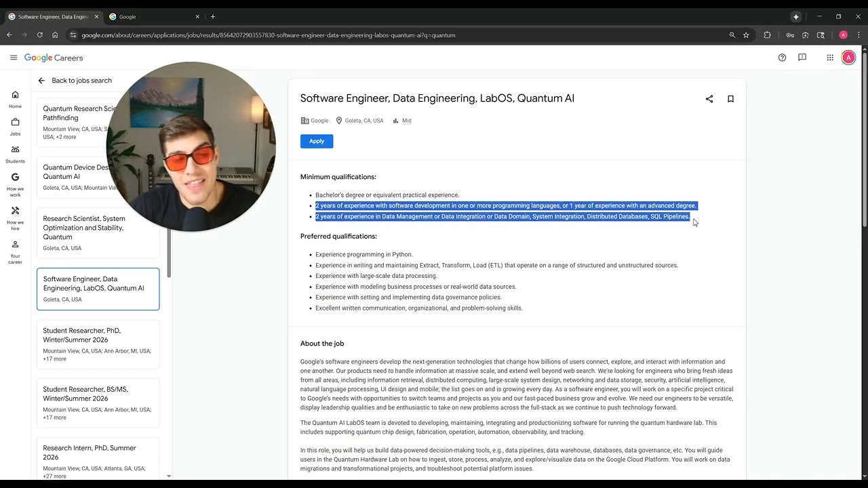Open Student Researcher, BS/MS job card
Screen dimensions: 868x488
point(98,403)
